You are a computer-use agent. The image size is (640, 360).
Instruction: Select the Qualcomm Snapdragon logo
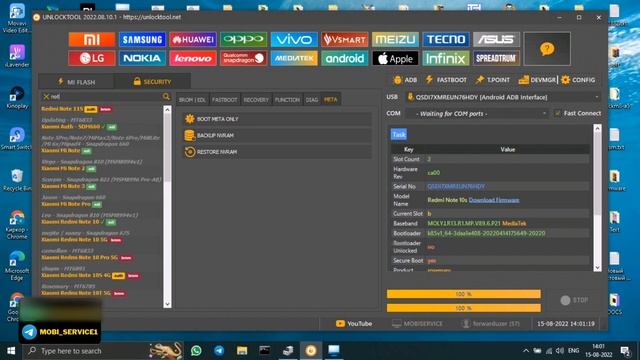[244, 58]
